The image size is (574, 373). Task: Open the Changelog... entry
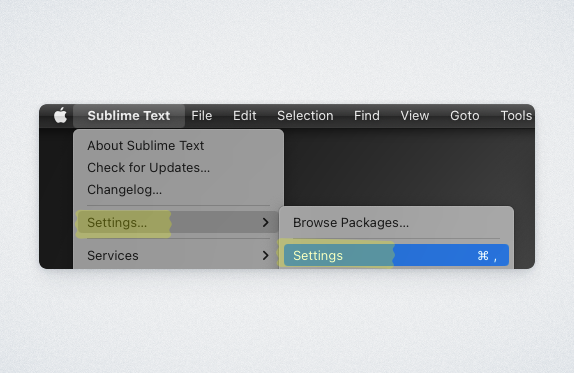pyautogui.click(x=178, y=190)
